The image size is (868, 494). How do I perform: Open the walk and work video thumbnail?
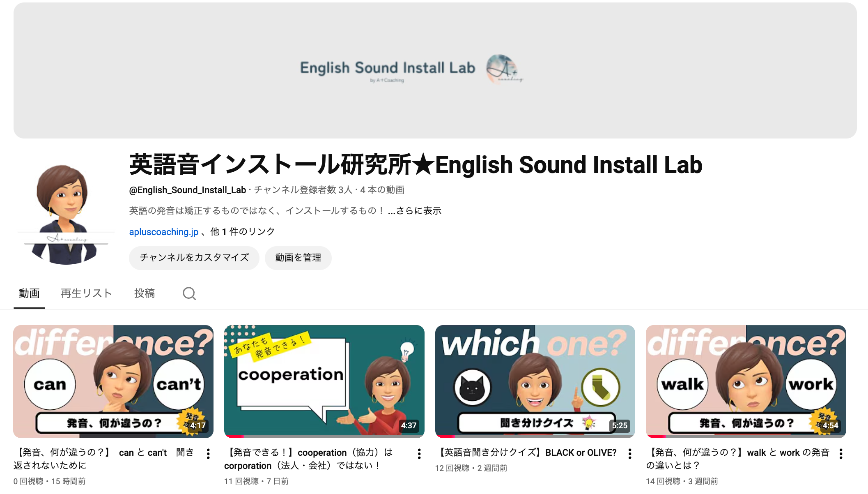pyautogui.click(x=746, y=381)
